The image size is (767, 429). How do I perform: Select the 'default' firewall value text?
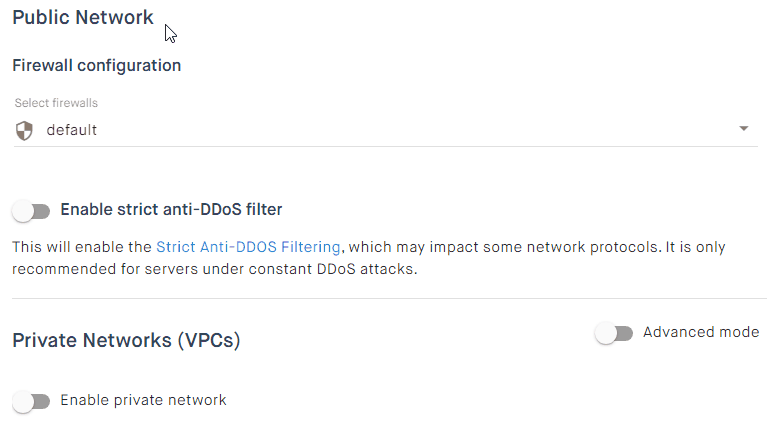(x=72, y=130)
